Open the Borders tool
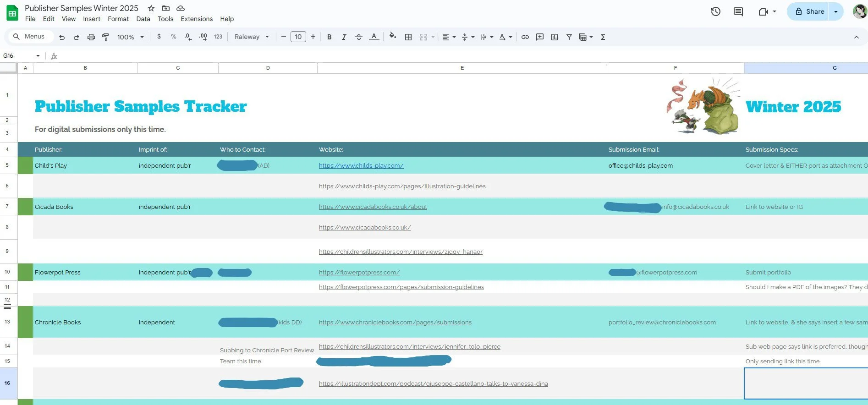 (x=408, y=37)
